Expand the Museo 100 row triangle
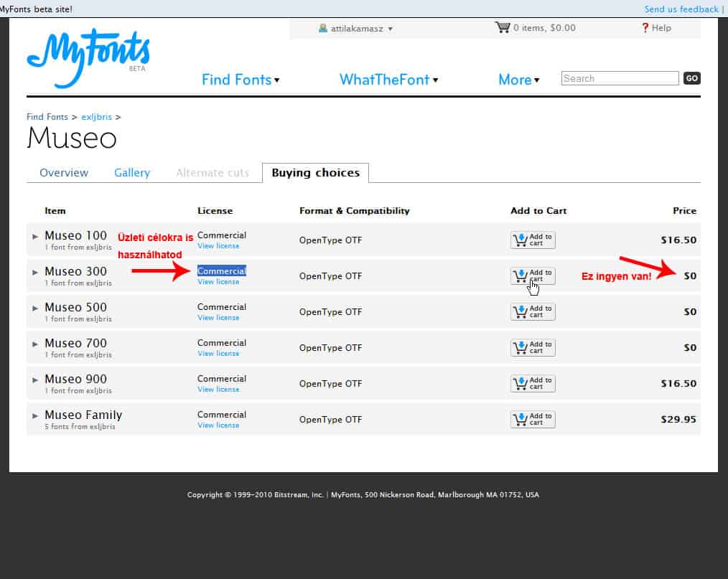The height and width of the screenshot is (579, 728). [35, 236]
